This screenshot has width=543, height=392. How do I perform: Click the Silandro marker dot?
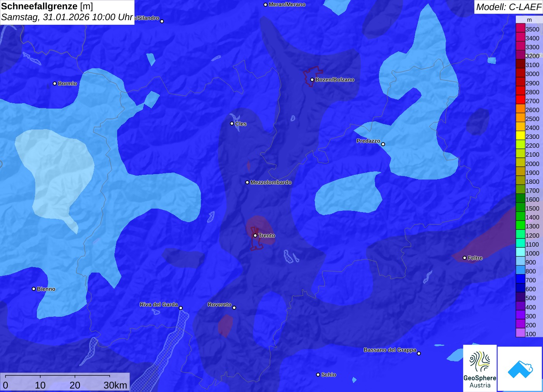point(162,21)
